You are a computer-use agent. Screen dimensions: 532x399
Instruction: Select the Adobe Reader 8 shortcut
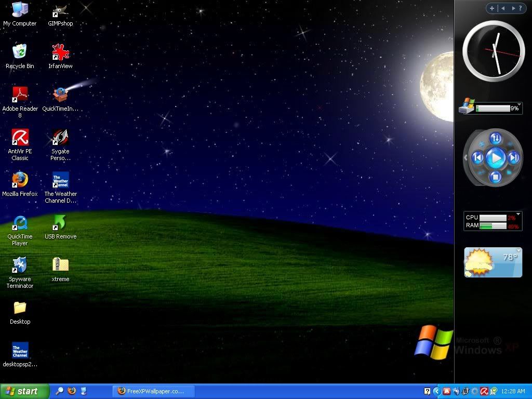coord(20,102)
